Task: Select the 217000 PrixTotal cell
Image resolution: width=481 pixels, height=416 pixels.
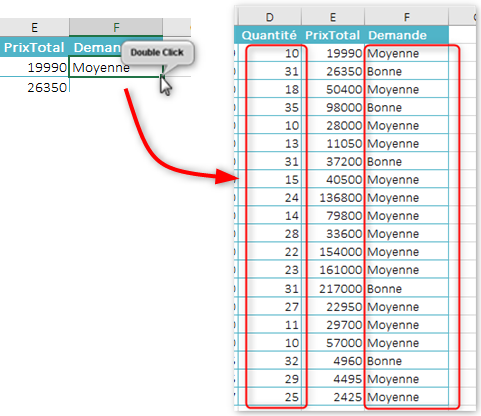Action: 333,288
